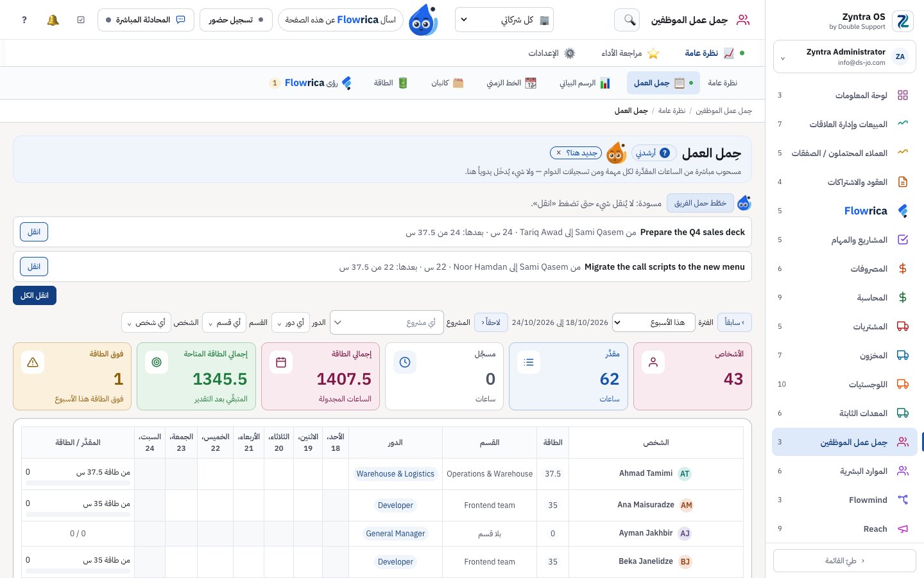Switch to the الطاقة tab
Viewport: 924px width, 578px height.
[390, 83]
